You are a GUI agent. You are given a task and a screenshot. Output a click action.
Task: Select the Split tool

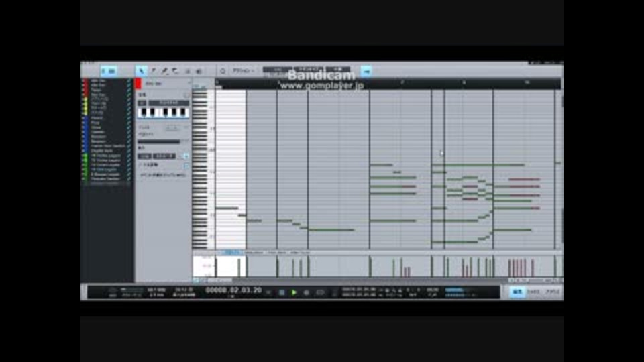click(153, 71)
